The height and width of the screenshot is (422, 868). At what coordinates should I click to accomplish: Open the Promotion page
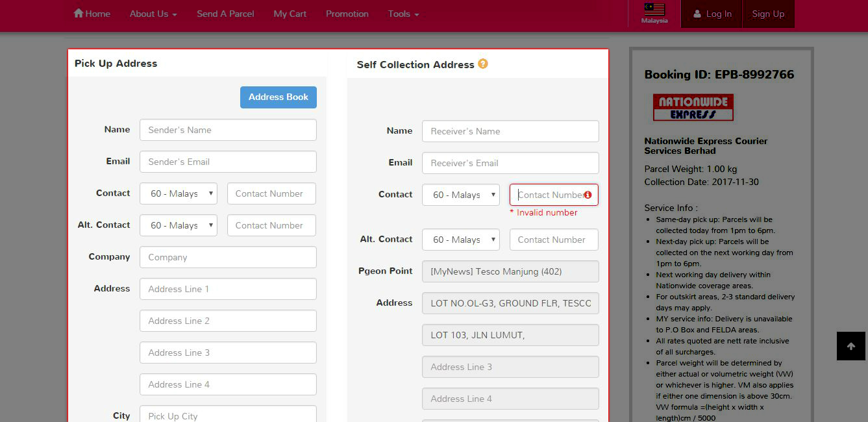pos(347,14)
